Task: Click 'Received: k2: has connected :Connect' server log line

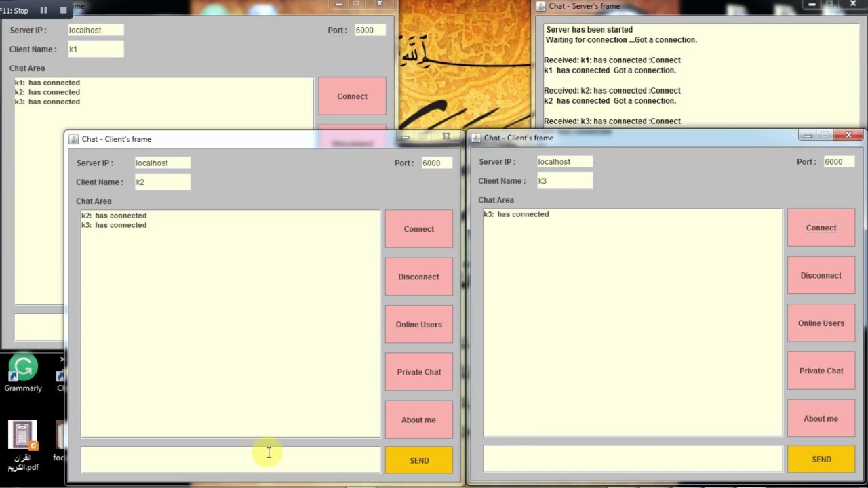Action: 612,91
